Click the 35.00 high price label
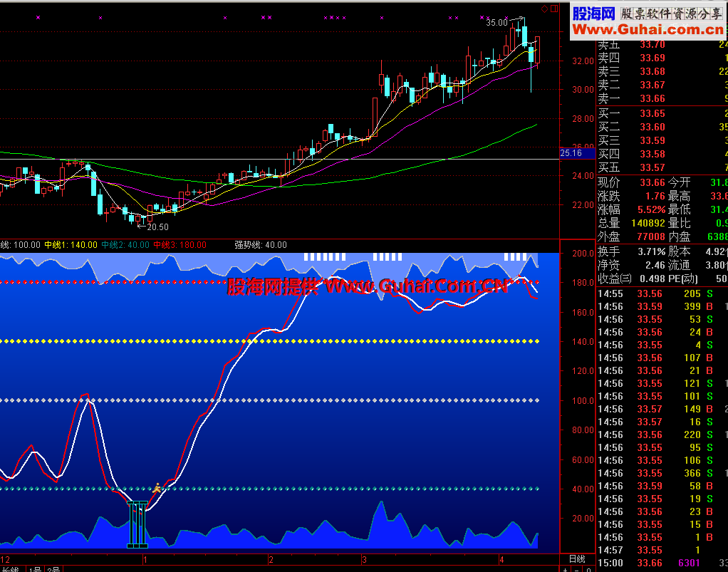 (496, 22)
